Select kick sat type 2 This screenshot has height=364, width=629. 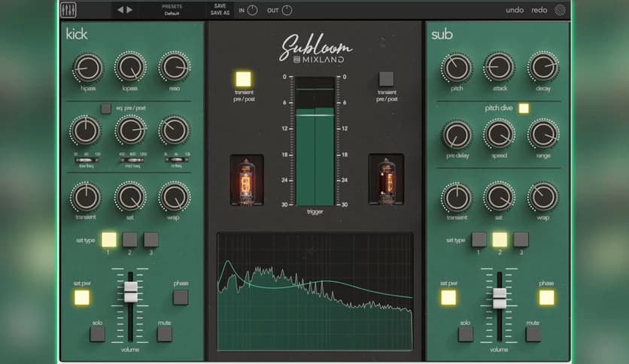click(x=129, y=240)
